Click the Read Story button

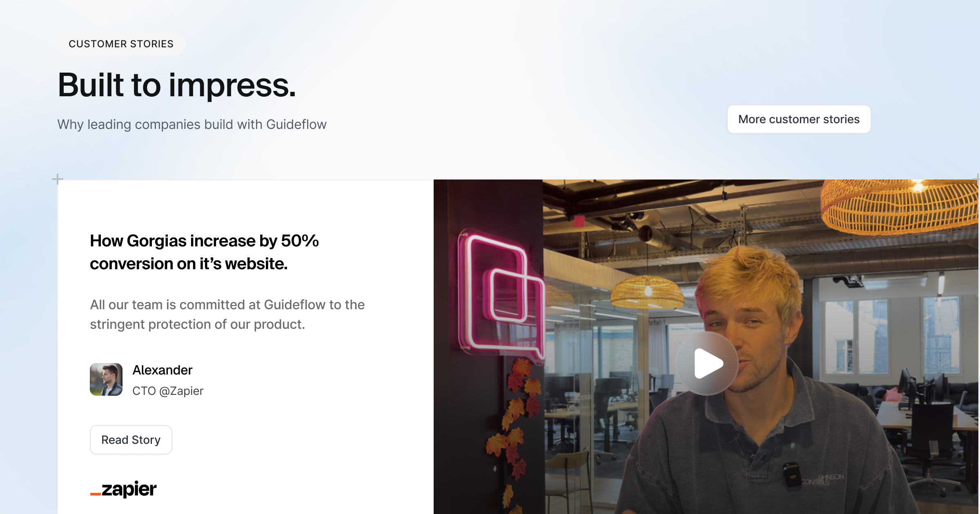(x=131, y=440)
